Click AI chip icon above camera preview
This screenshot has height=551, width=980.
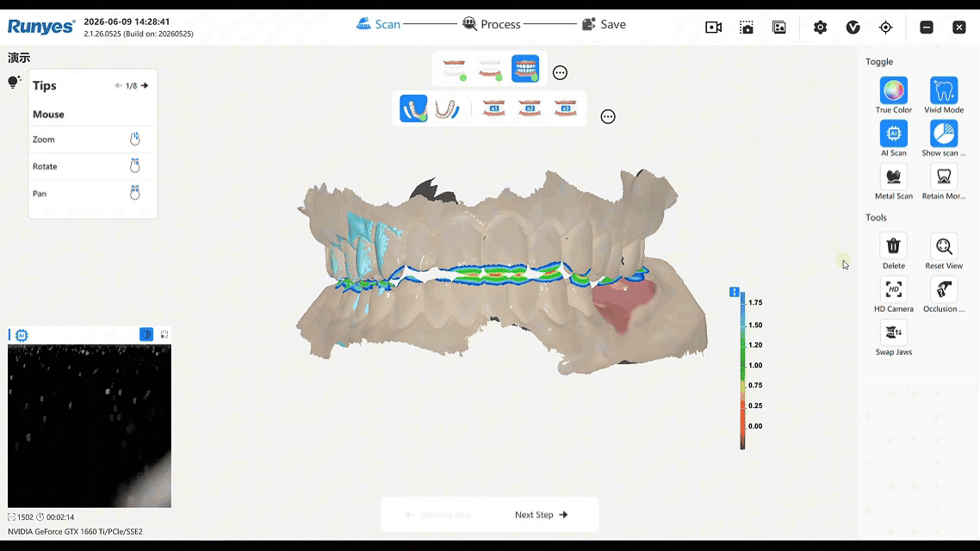(22, 335)
